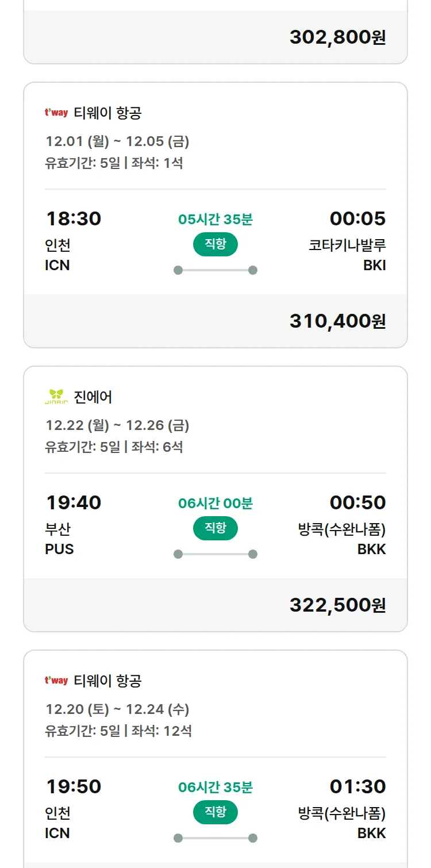
Task: Click the 01:30 arrival time at Bangkok
Action: tap(357, 787)
